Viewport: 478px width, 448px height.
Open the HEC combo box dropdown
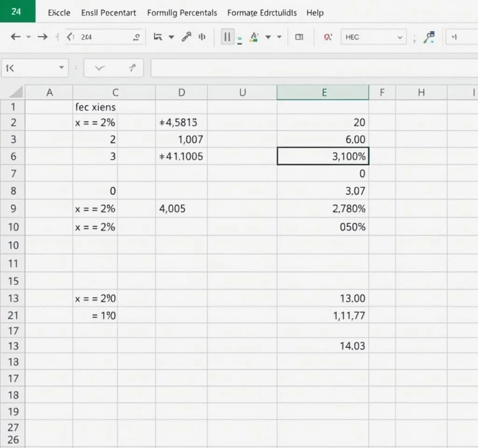[x=400, y=37]
